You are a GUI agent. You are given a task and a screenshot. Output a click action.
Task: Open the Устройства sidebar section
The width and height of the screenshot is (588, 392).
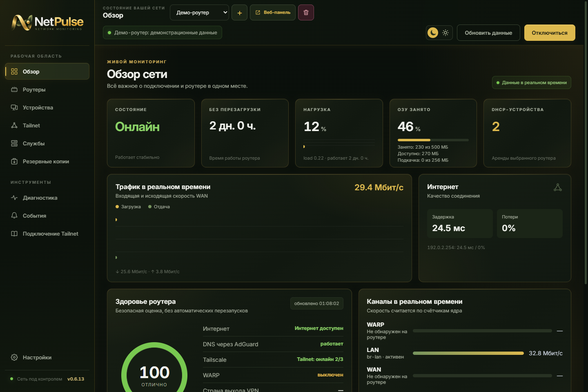[47, 107]
